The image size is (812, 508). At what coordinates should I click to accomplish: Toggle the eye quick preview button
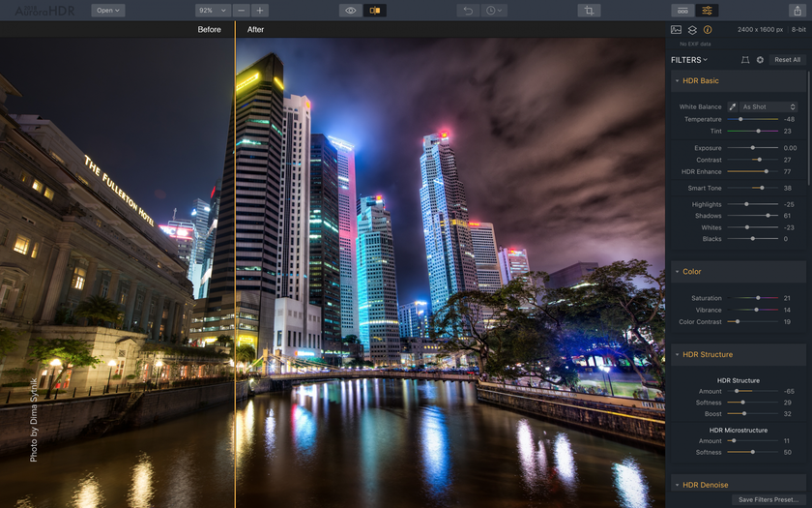[x=351, y=11]
